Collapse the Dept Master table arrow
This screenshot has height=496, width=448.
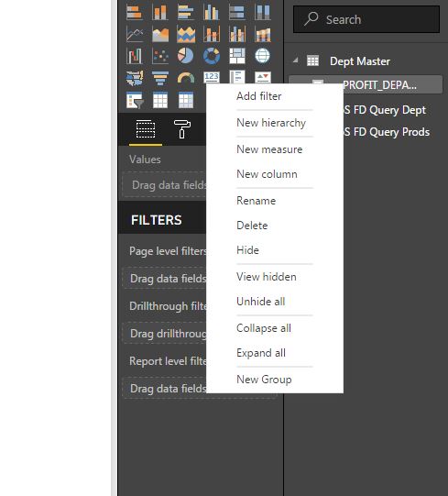coord(295,61)
